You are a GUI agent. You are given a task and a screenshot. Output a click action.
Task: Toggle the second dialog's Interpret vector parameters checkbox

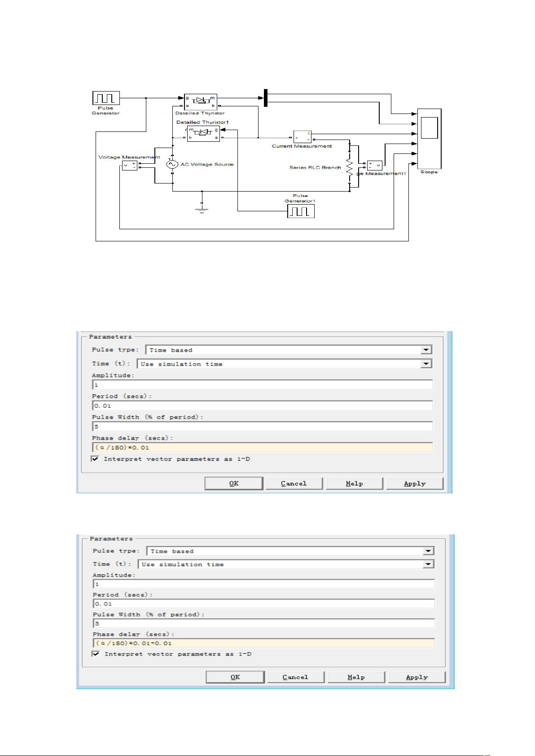[x=96, y=654]
